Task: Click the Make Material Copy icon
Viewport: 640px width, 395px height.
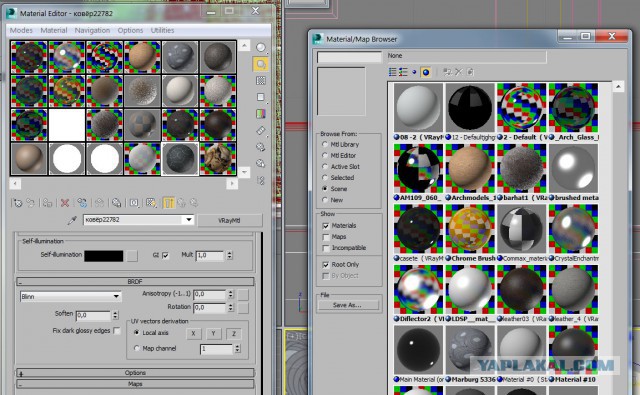Action: 82,203
